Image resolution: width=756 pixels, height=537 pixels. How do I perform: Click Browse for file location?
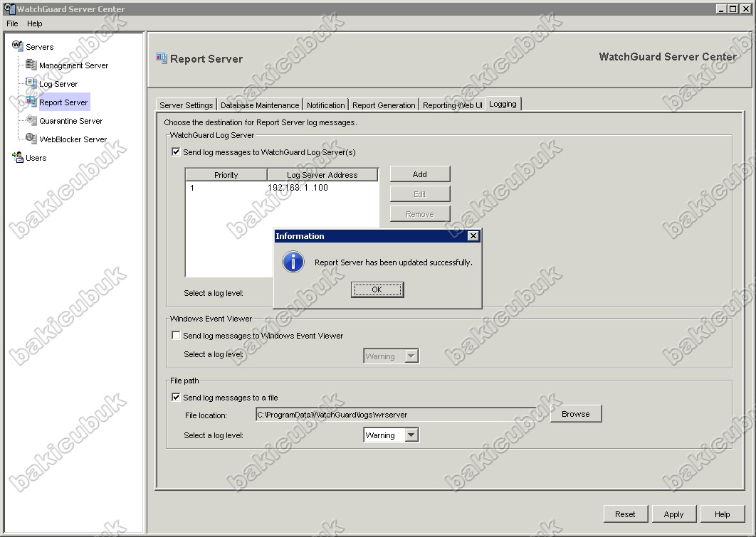pos(576,414)
